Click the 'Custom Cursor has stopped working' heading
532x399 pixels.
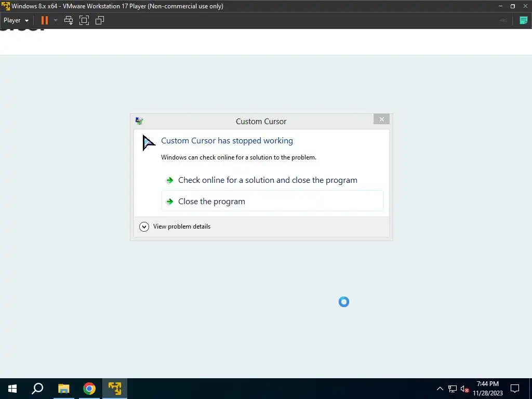[227, 141]
